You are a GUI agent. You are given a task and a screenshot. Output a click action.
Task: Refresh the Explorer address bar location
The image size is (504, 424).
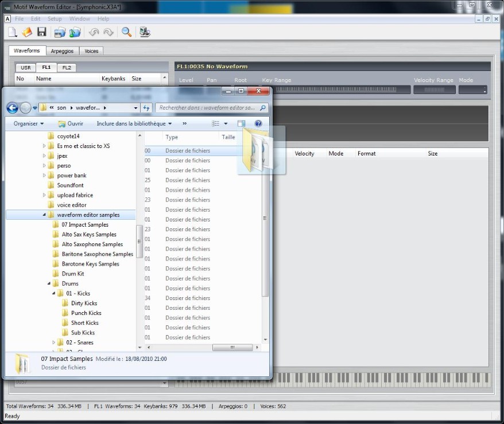click(x=146, y=108)
